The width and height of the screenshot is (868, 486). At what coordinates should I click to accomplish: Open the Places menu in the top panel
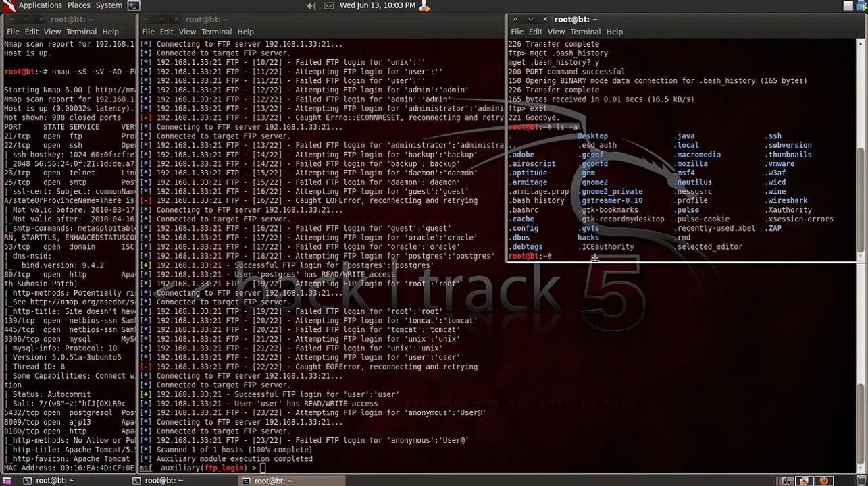point(78,5)
